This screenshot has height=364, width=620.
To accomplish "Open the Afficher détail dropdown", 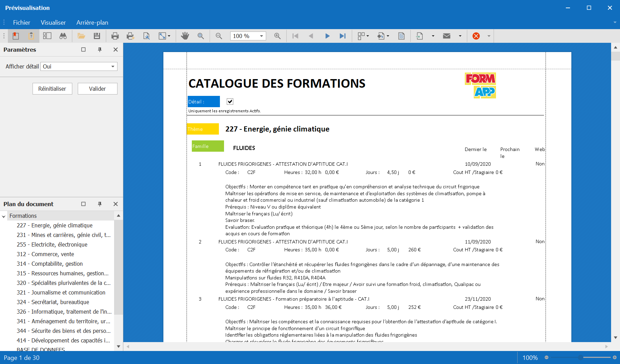I will pyautogui.click(x=113, y=66).
